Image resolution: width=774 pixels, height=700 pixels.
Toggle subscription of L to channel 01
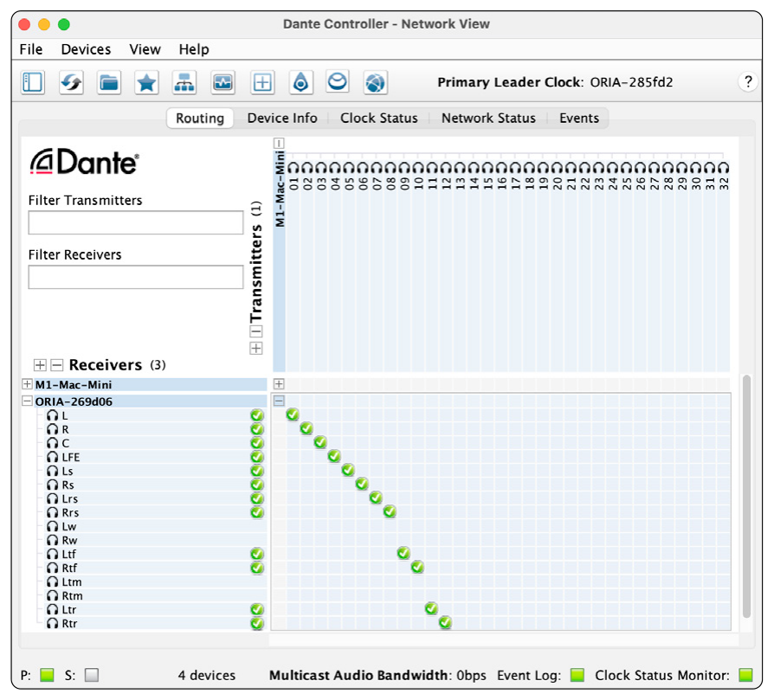(293, 414)
